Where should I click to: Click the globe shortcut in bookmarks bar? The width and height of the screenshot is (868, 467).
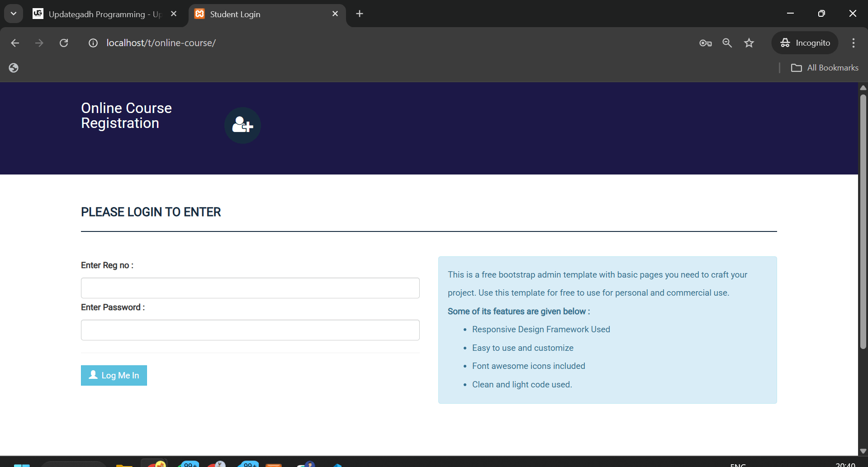pyautogui.click(x=14, y=68)
